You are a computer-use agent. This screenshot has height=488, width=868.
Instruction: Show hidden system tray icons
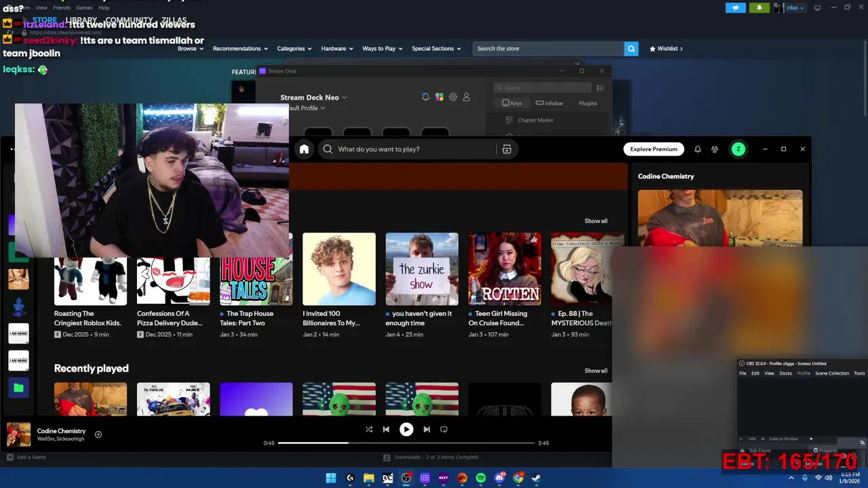coord(791,478)
